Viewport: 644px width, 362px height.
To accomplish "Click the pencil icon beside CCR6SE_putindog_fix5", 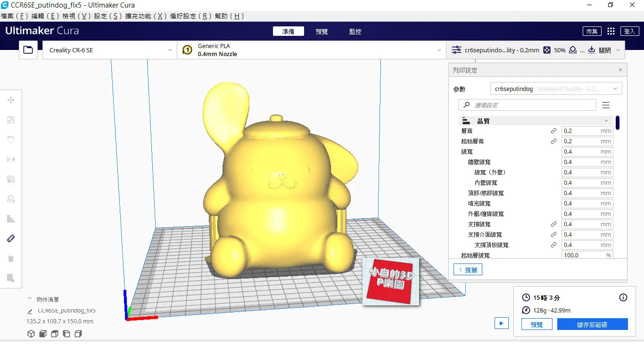I will 30,311.
